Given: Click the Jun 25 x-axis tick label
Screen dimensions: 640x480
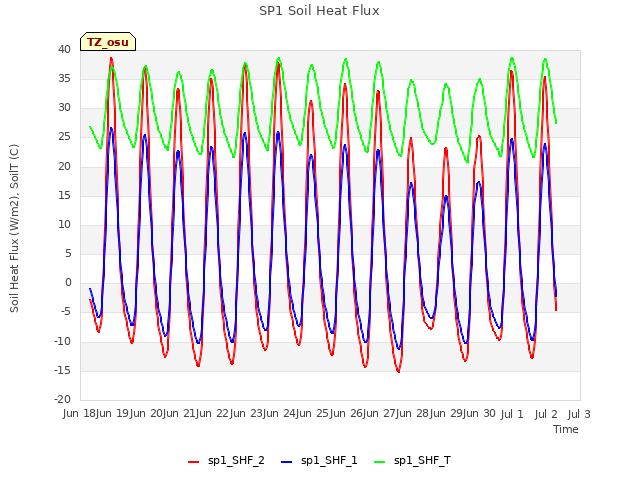Looking at the screenshot, I should point(315,414).
